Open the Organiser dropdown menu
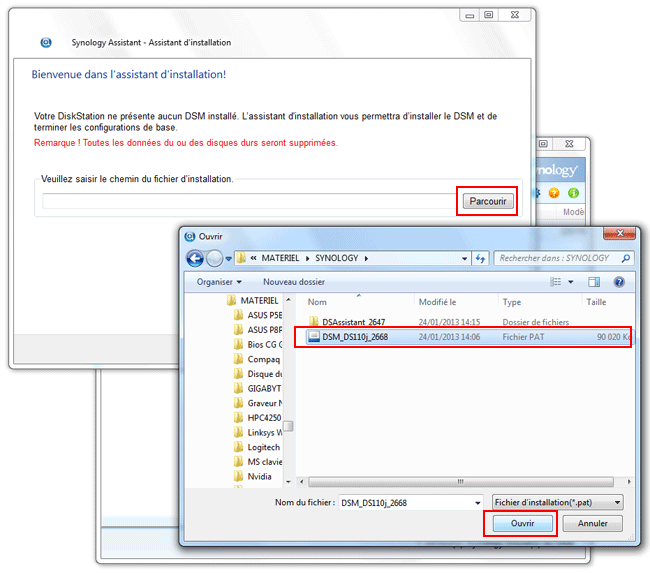 219,282
